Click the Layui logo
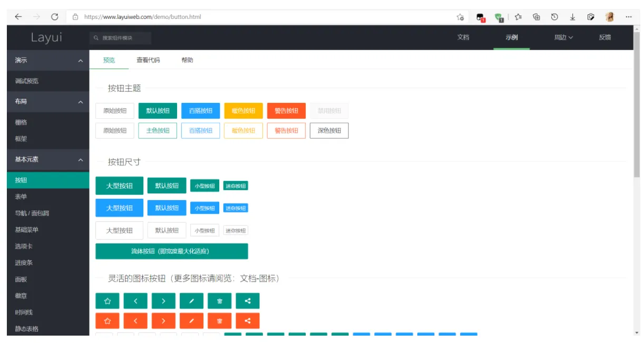The width and height of the screenshot is (644, 343). click(x=46, y=37)
